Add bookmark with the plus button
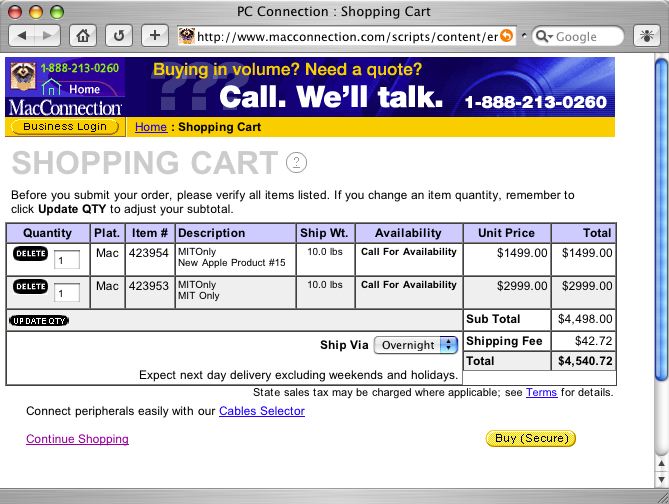This screenshot has width=669, height=504. 154,36
